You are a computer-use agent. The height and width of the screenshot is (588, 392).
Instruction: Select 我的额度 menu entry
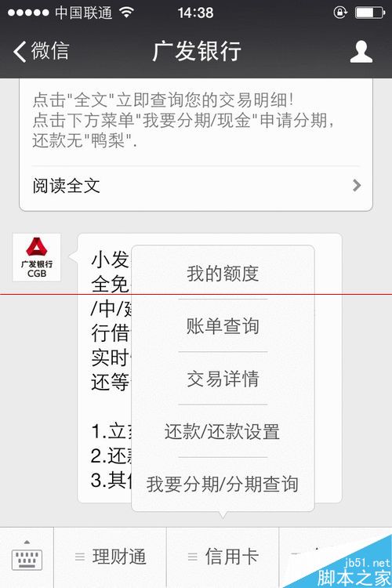223,273
